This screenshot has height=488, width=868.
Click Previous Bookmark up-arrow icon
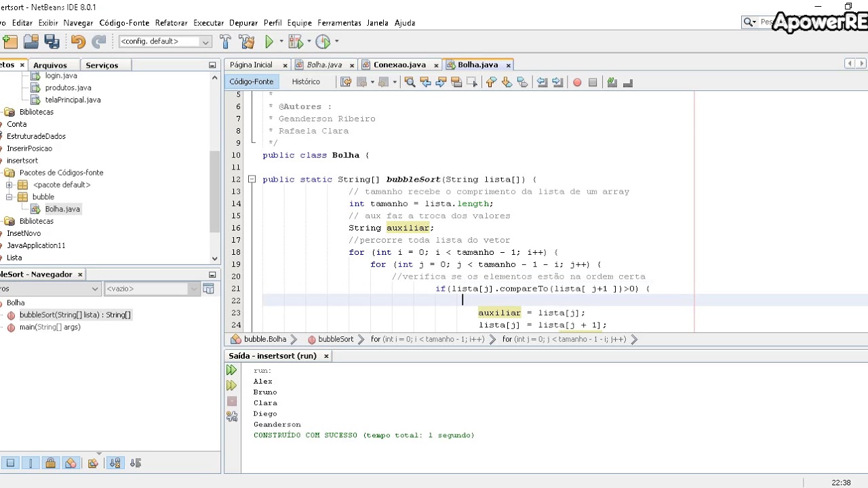pyautogui.click(x=491, y=82)
